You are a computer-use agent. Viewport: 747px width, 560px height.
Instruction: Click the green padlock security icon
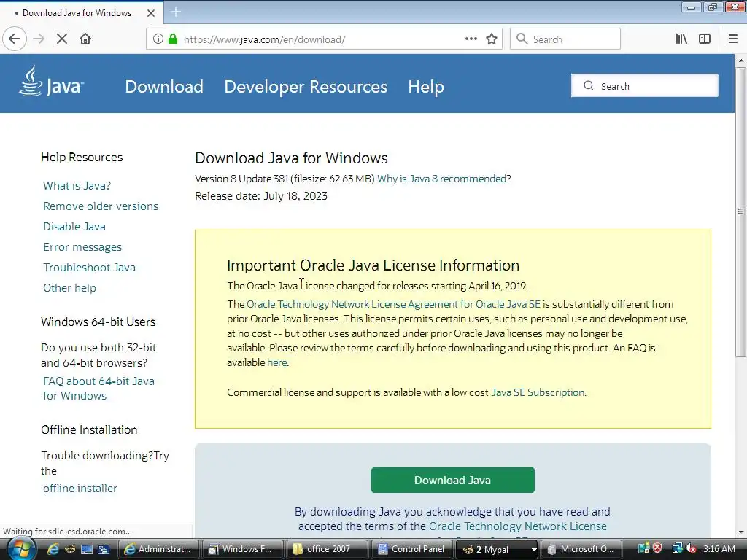point(173,39)
